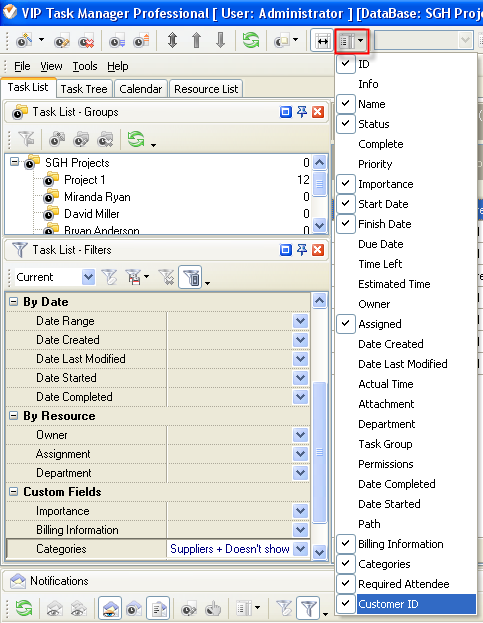Click the Move Down arrow icon
This screenshot has width=483, height=623.
tap(220, 40)
